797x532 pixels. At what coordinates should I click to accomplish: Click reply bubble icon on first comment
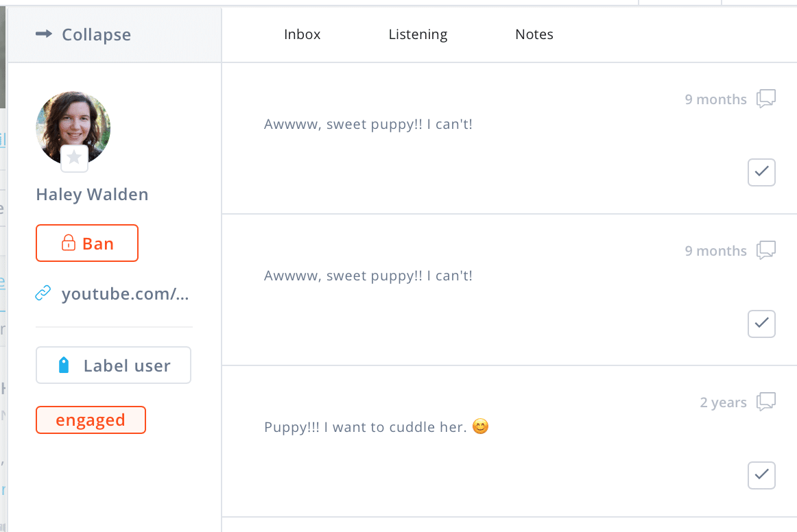point(765,99)
